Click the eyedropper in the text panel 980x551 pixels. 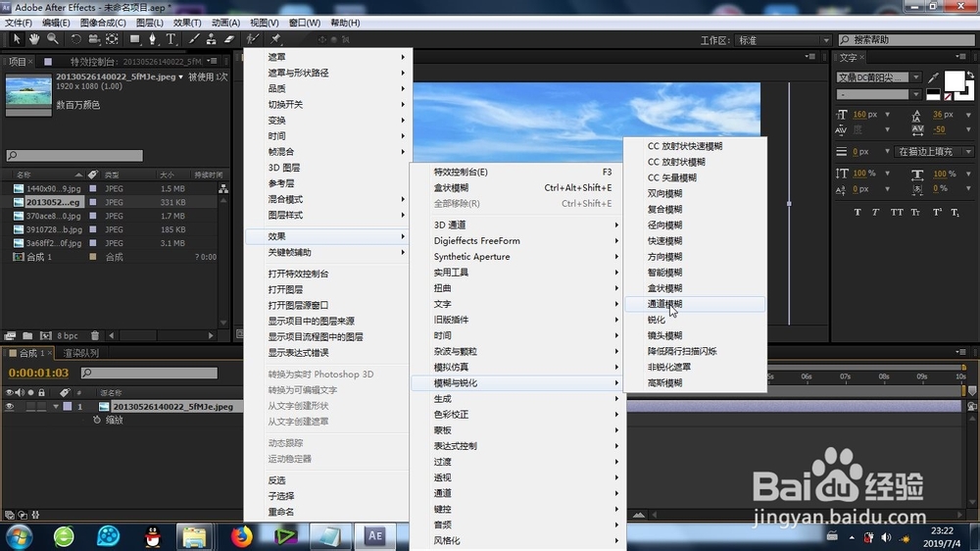click(x=933, y=77)
